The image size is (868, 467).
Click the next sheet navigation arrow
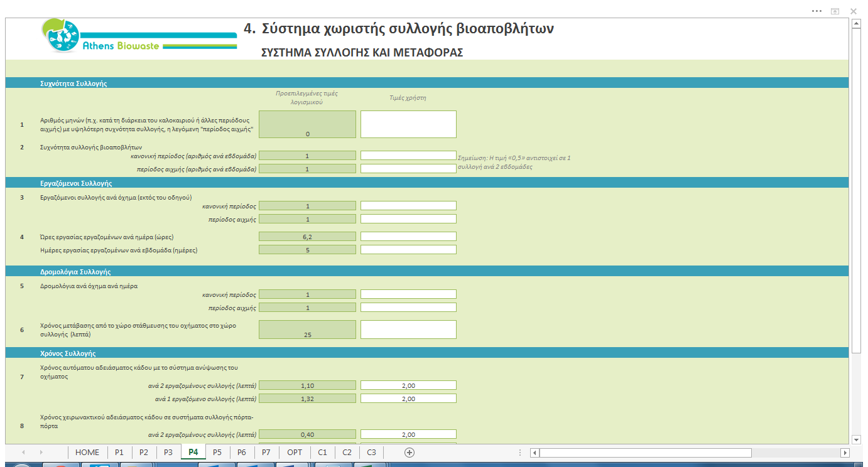(42, 452)
